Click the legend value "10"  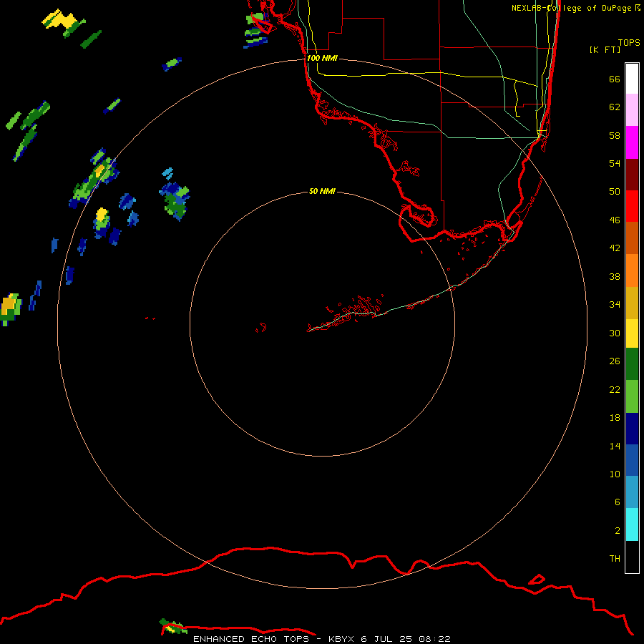(x=615, y=474)
